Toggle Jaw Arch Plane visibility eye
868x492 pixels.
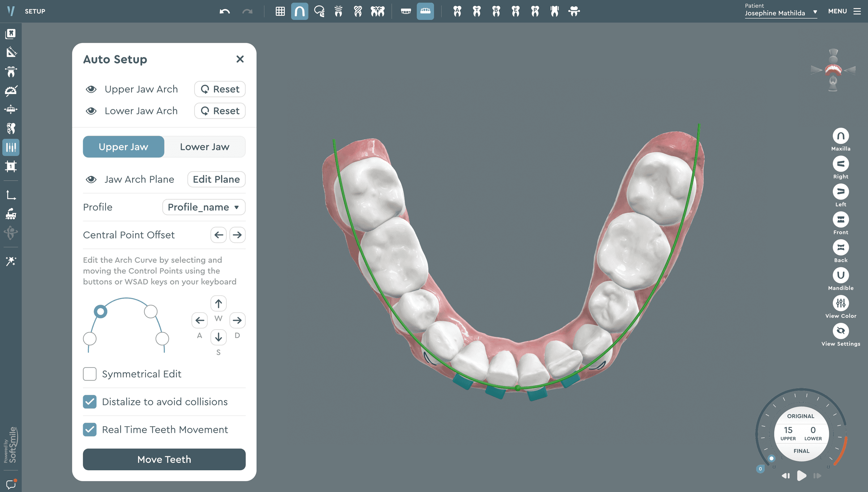tap(91, 179)
